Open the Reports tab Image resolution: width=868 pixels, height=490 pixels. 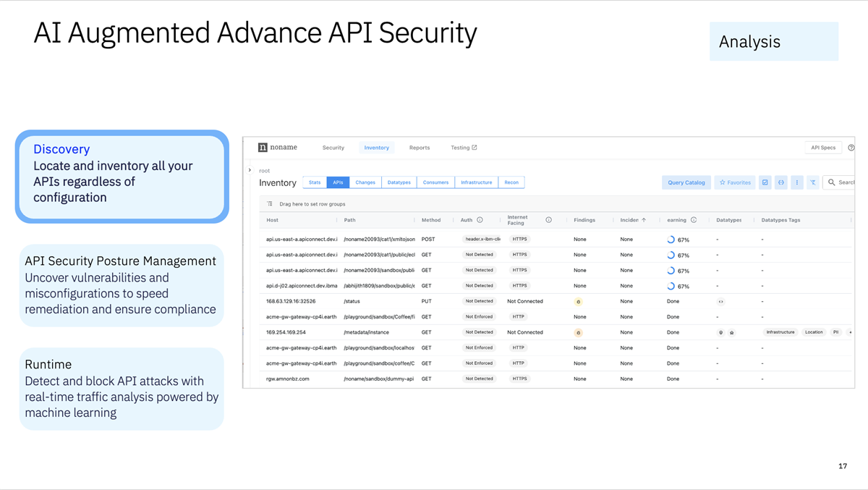(420, 148)
